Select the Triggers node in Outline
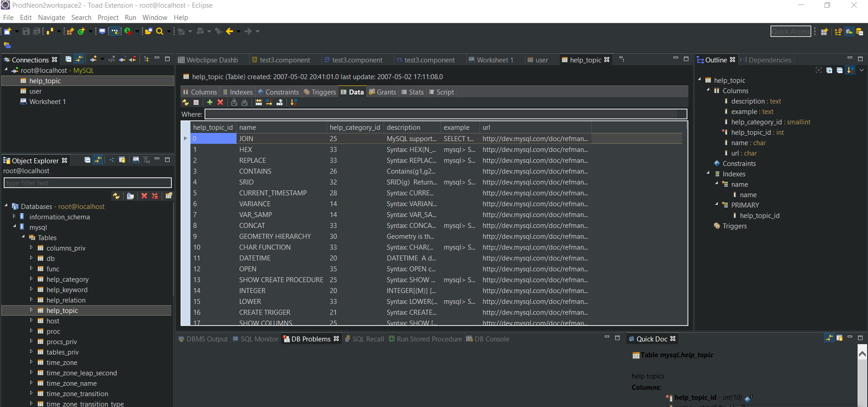Viewport: 868px width, 407px height. (x=735, y=226)
